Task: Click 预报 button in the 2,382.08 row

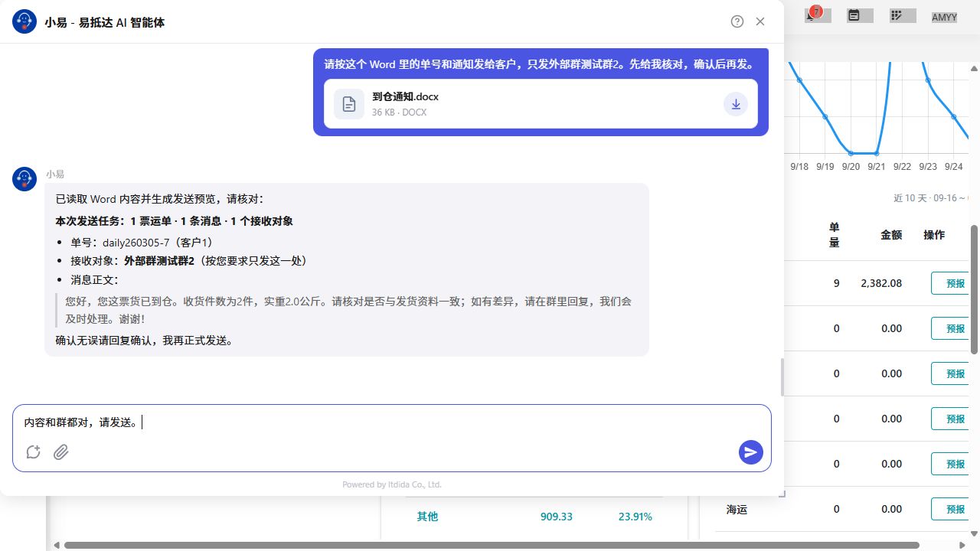Action: (x=955, y=283)
